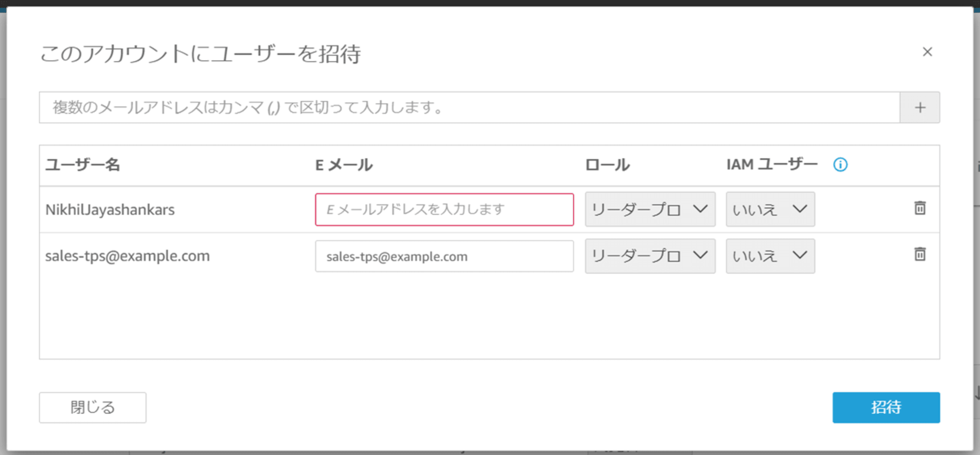Click the 閉じる button
This screenshot has height=455, width=980.
pyautogui.click(x=93, y=407)
